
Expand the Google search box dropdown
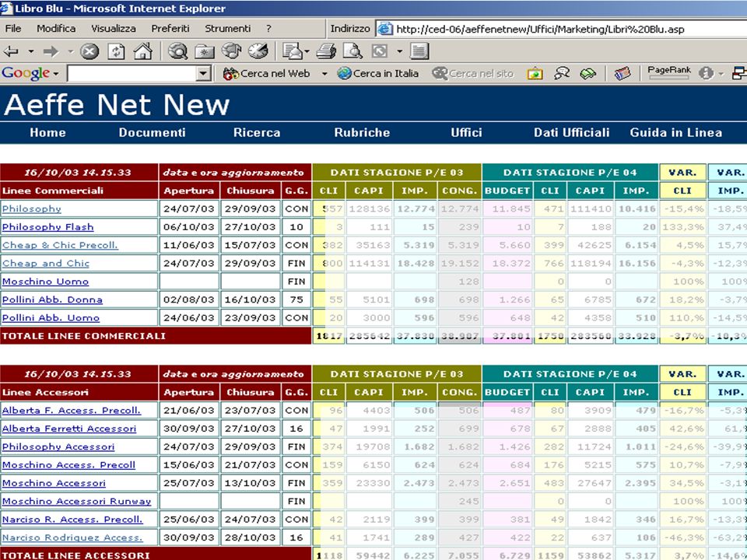click(x=203, y=73)
